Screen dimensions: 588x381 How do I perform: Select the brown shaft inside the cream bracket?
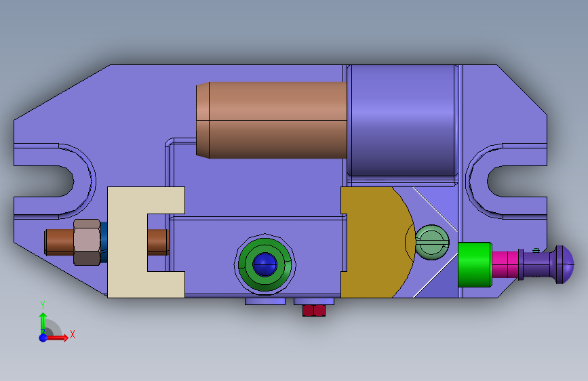[x=157, y=242]
